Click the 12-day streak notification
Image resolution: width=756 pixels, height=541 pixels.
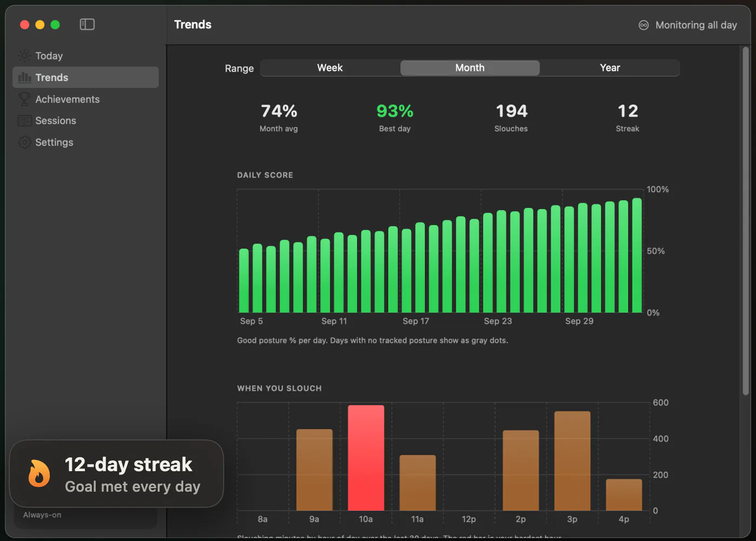click(117, 474)
